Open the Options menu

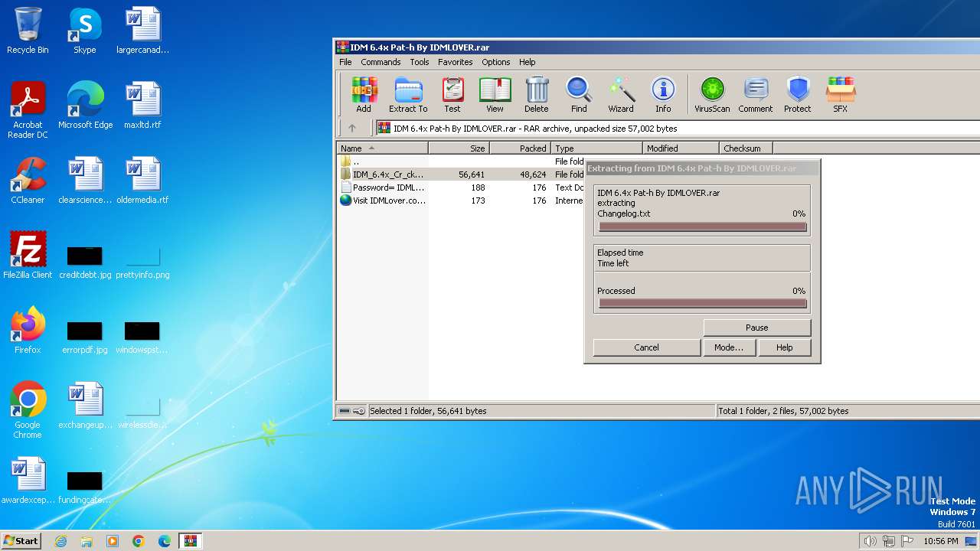tap(496, 62)
